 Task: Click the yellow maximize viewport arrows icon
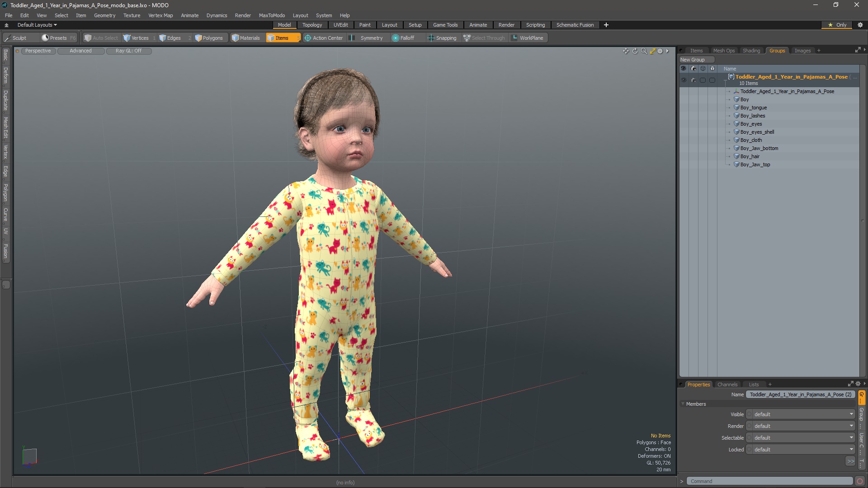coord(652,51)
